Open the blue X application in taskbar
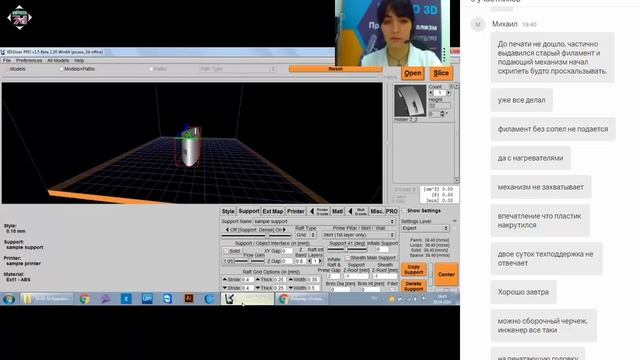 (x=126, y=299)
